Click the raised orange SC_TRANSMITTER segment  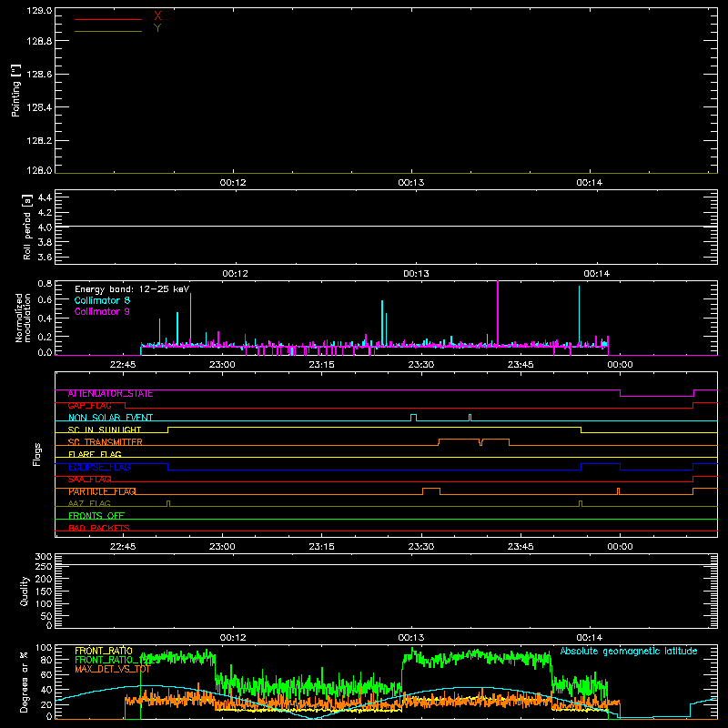[473, 440]
